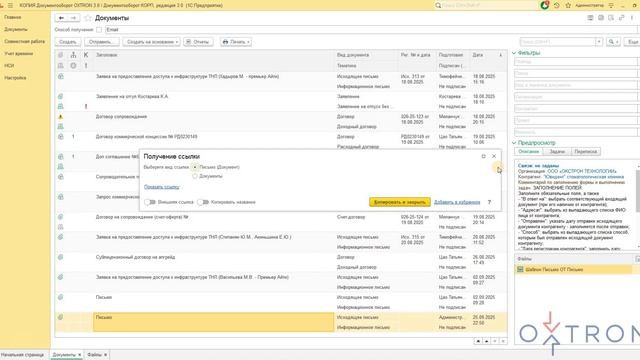Open Создать на основании dropdown

coord(151,42)
